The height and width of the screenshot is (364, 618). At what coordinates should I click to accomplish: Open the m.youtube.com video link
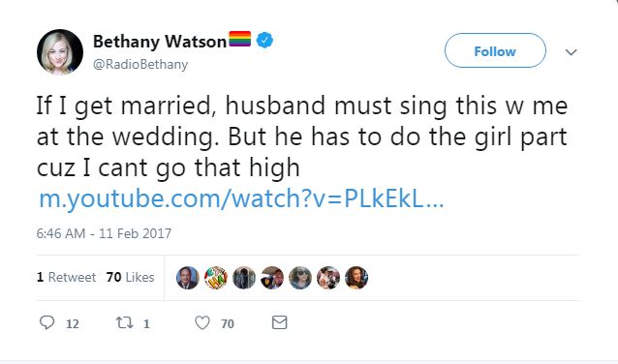(x=241, y=198)
